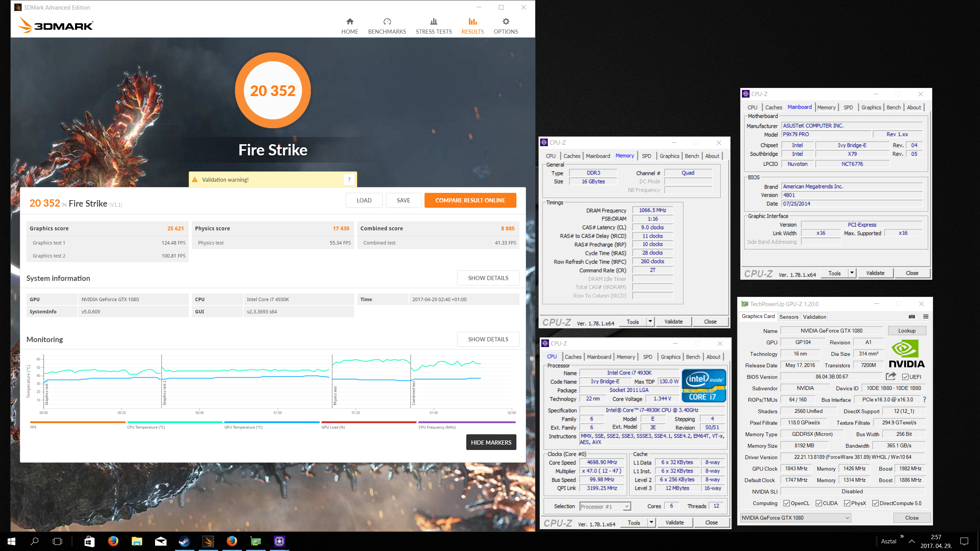Select the CPU Temperature legend color bar
This screenshot has height=551, width=980.
tap(175, 422)
